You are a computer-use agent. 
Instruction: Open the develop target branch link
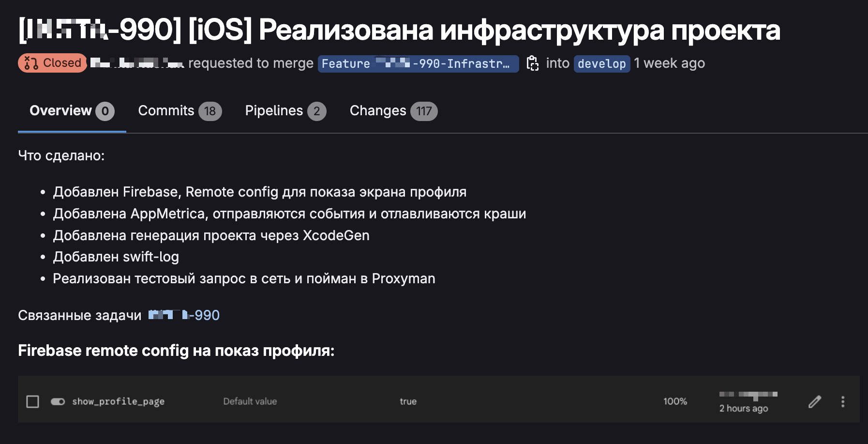point(601,63)
